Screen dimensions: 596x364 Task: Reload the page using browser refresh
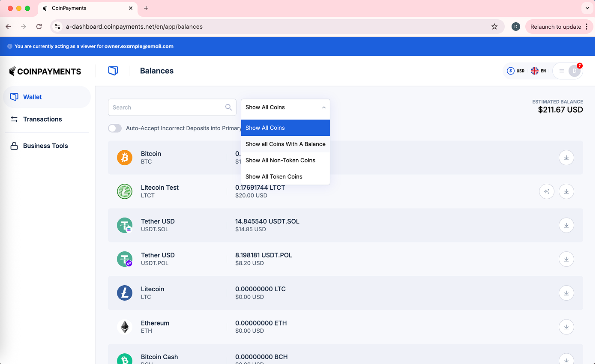click(x=39, y=27)
